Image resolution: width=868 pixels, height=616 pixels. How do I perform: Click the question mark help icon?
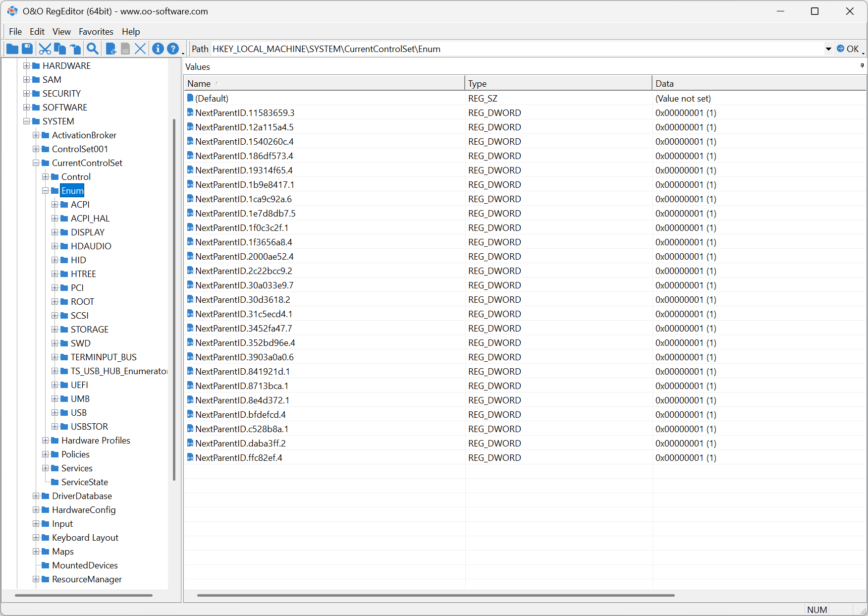(x=172, y=49)
